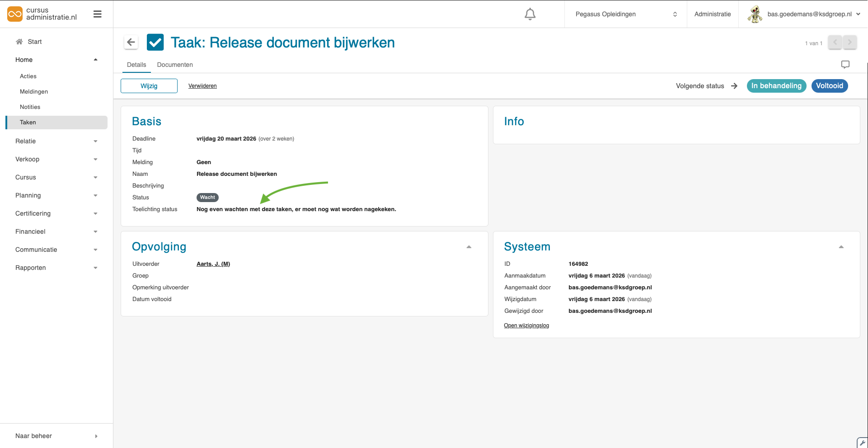Go back using the arrow button
The height and width of the screenshot is (448, 868).
point(131,42)
